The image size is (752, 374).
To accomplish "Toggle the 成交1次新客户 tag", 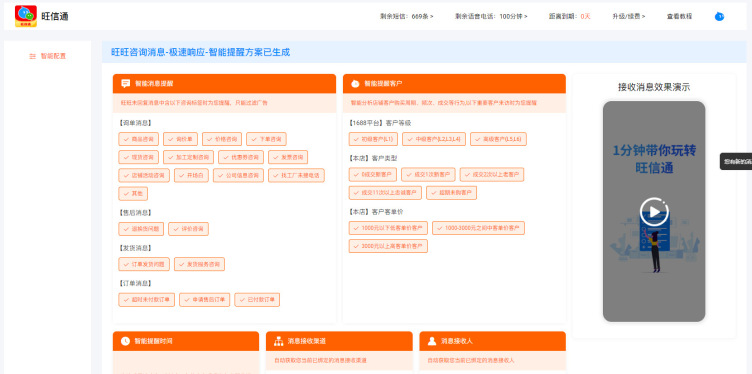I will coord(428,175).
